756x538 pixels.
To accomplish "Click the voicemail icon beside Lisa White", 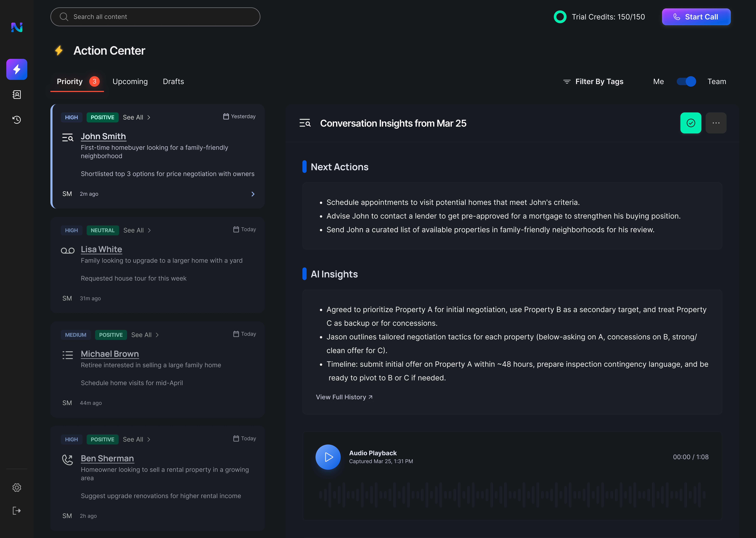I will (x=68, y=251).
